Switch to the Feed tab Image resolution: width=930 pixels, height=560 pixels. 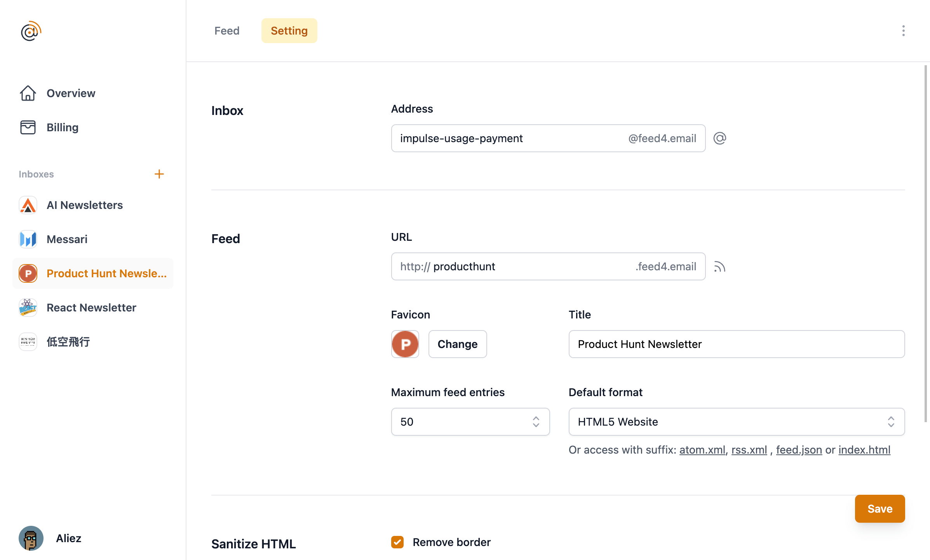tap(227, 31)
